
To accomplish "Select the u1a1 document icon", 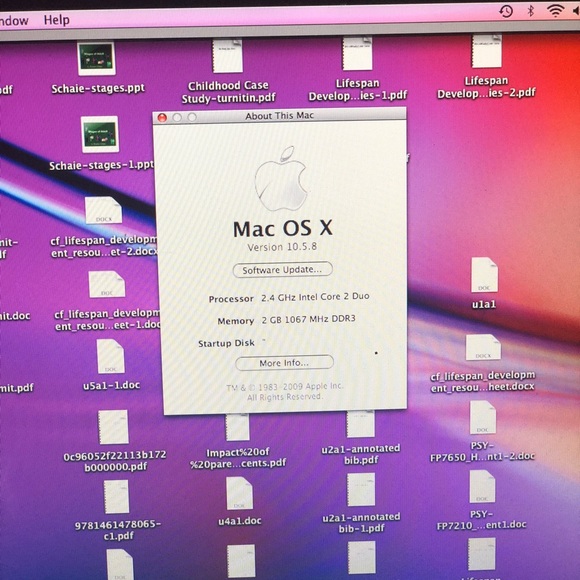I will pos(484,275).
